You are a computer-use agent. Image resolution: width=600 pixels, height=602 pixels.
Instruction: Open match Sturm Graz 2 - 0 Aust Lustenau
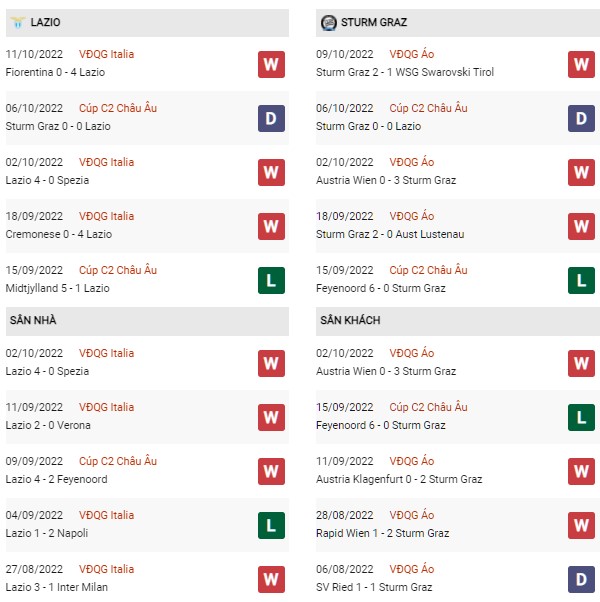point(390,234)
